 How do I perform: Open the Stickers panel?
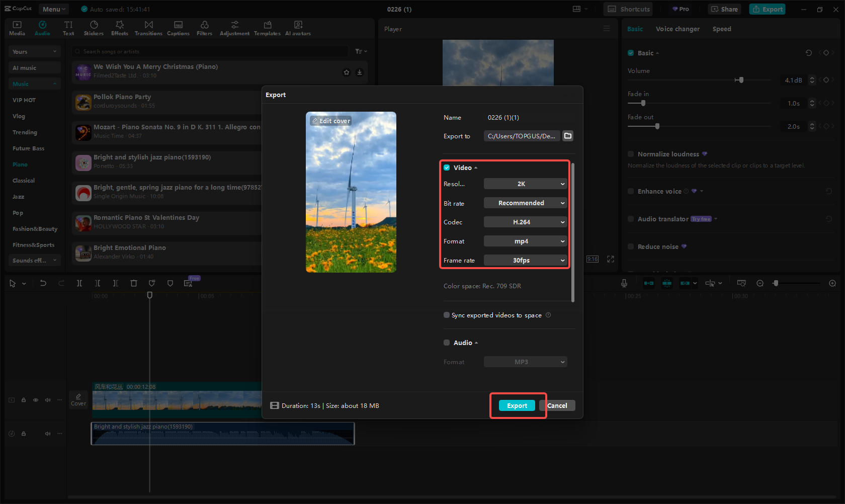coord(94,28)
